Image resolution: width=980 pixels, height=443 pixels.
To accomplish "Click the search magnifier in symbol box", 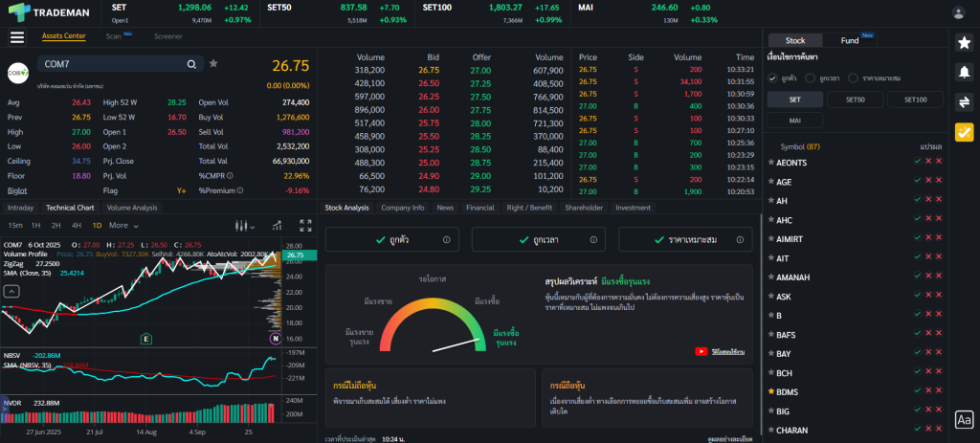I will (191, 64).
